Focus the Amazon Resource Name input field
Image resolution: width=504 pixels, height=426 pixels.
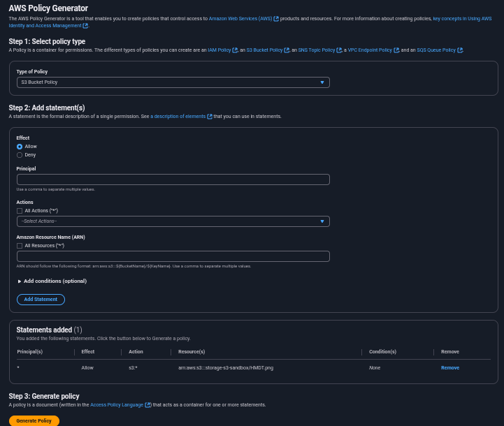tap(173, 256)
